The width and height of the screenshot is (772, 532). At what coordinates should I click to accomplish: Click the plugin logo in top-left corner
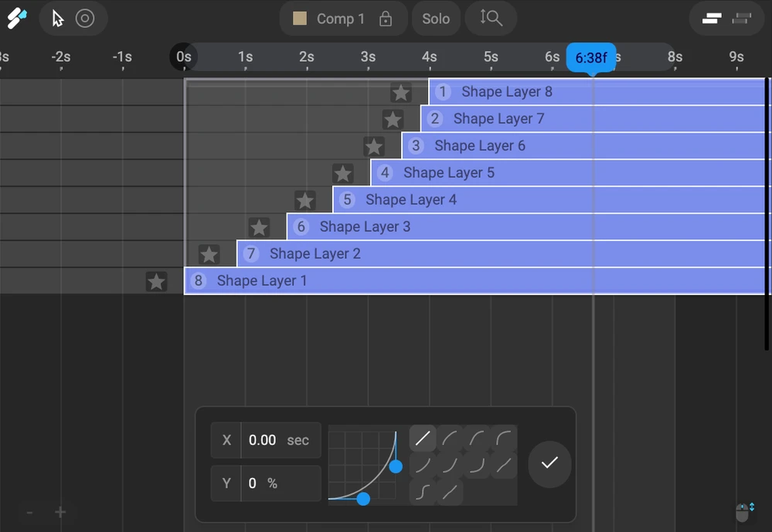[16, 19]
